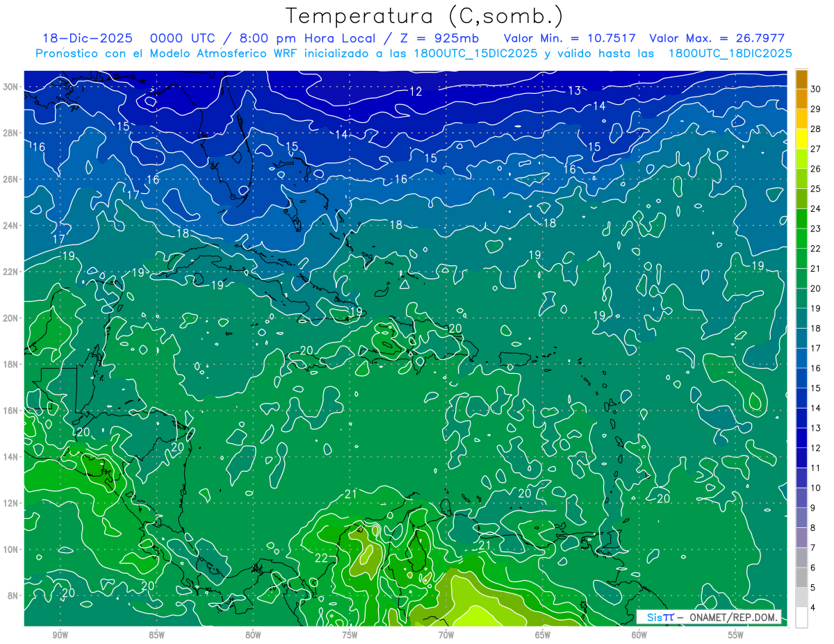Click the 85W longitude axis label

(x=157, y=635)
